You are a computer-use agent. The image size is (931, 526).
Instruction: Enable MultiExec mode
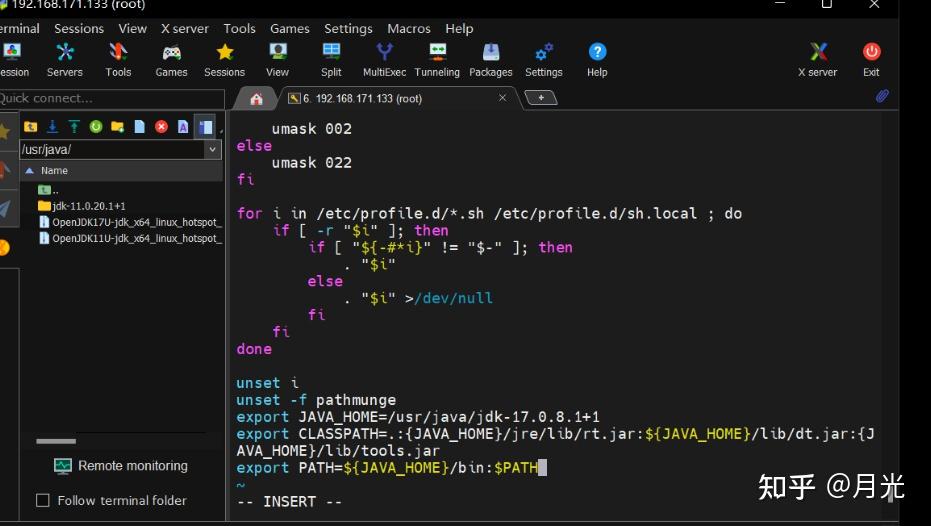point(384,60)
